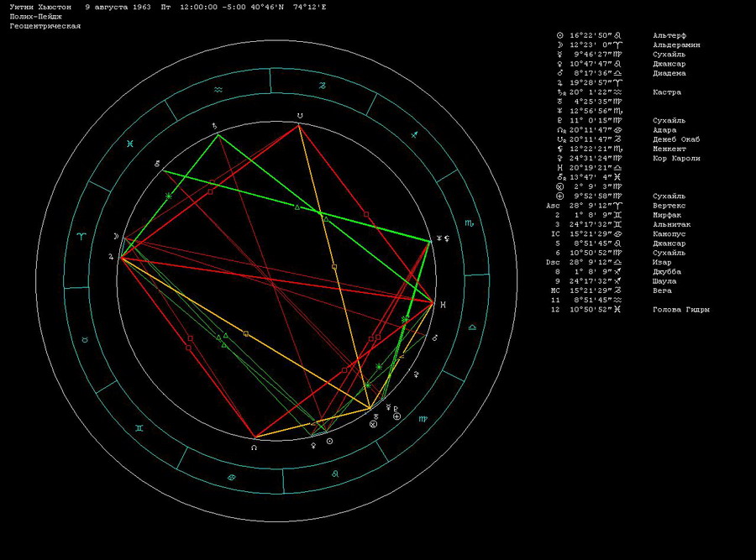Click the Sun symbol in the positions table
The image size is (756, 560).
pyautogui.click(x=559, y=35)
